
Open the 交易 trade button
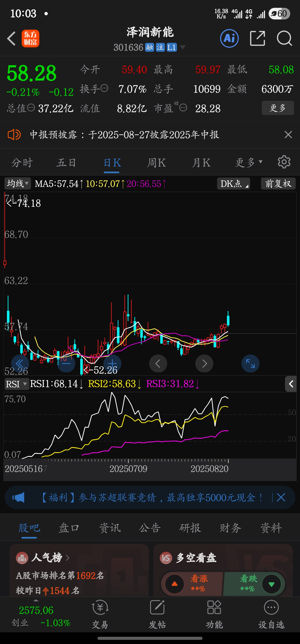click(x=100, y=615)
